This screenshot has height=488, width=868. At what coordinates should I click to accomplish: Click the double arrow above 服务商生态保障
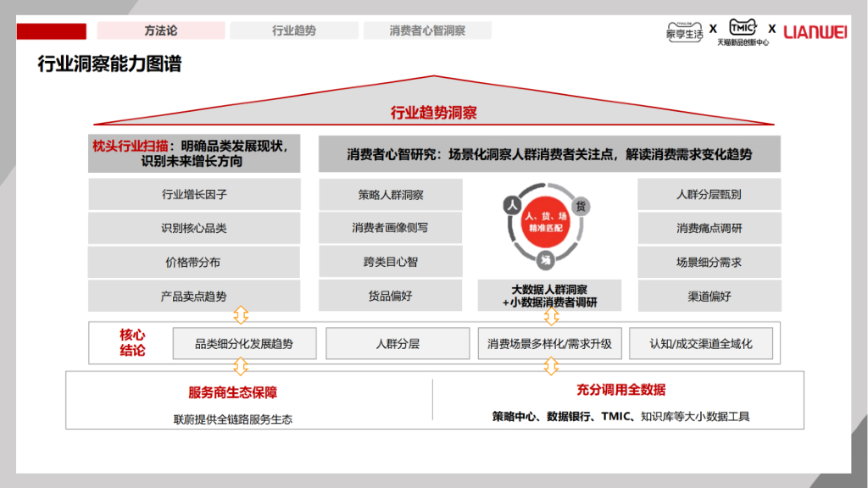click(241, 367)
